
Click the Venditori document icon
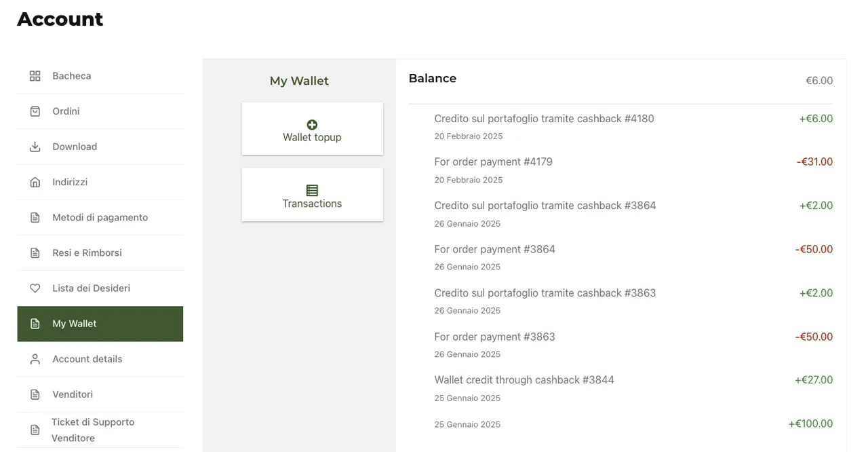point(35,394)
